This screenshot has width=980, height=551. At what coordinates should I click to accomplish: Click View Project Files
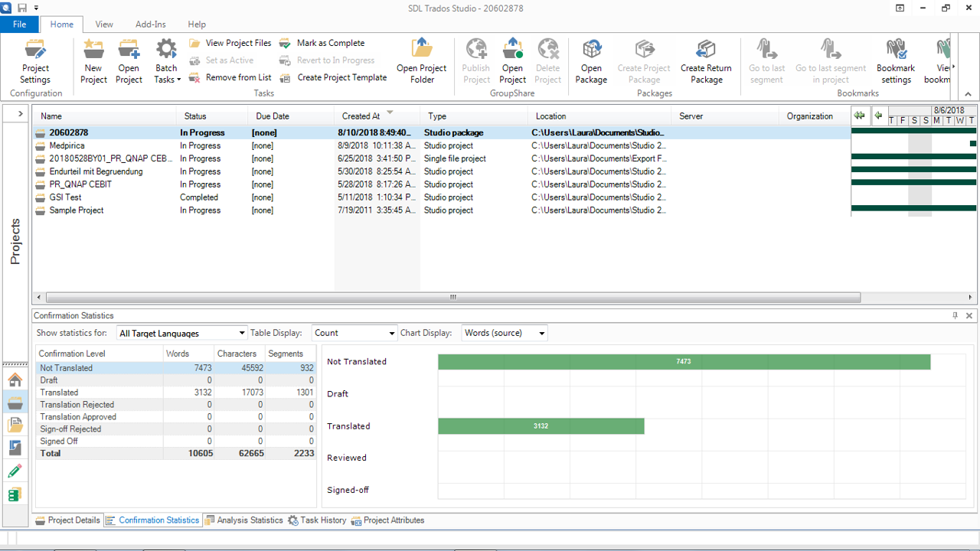230,43
